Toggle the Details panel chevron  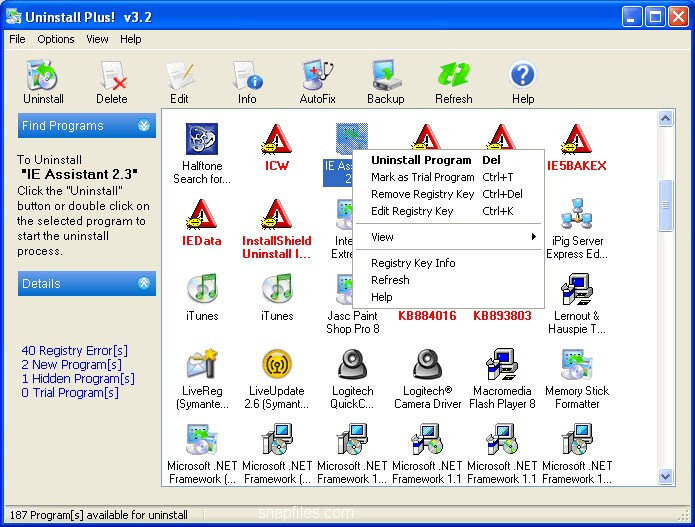[144, 283]
